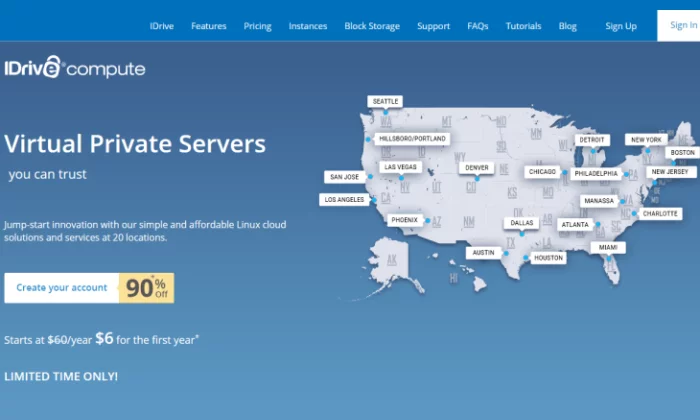Click the blue dot beside Austin label
Image resolution: width=700 pixels, height=420 pixels.
tap(506, 254)
